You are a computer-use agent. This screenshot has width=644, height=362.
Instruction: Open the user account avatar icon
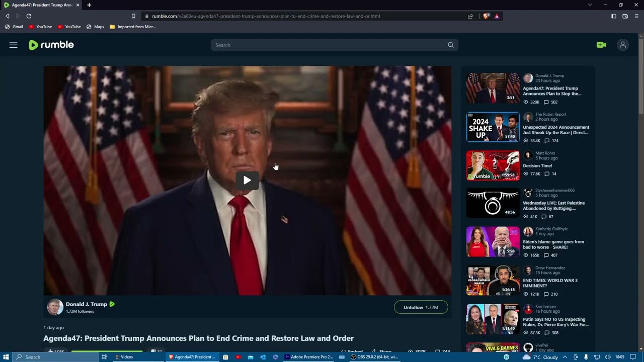pyautogui.click(x=623, y=45)
